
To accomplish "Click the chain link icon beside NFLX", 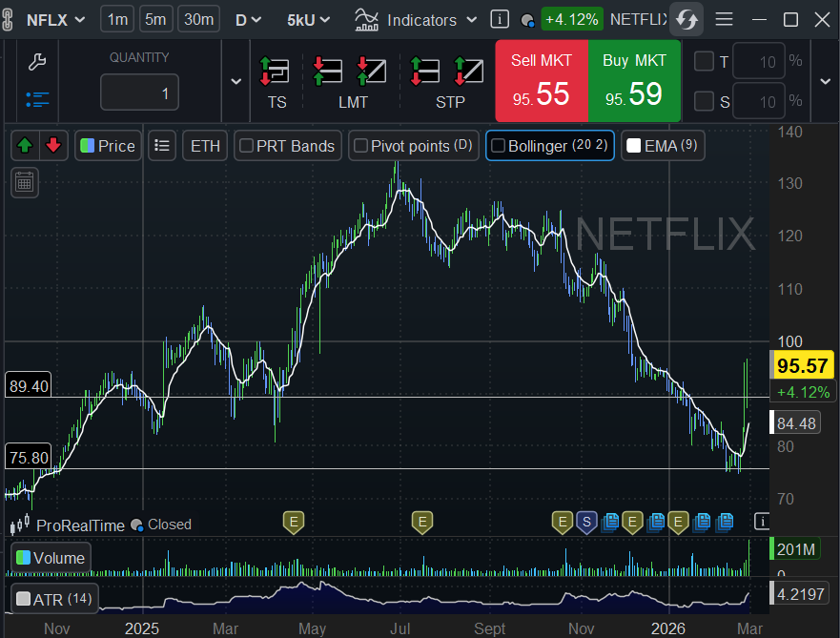I will click(x=9, y=19).
